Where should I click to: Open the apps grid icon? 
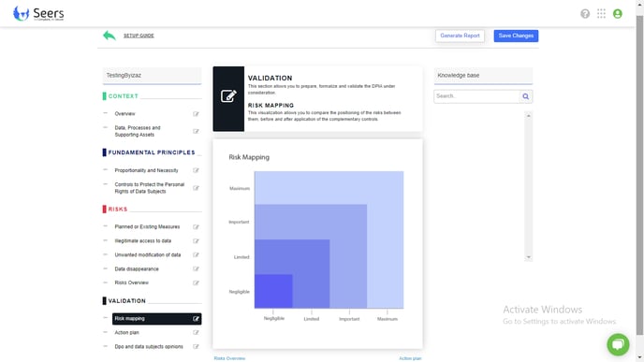point(601,13)
